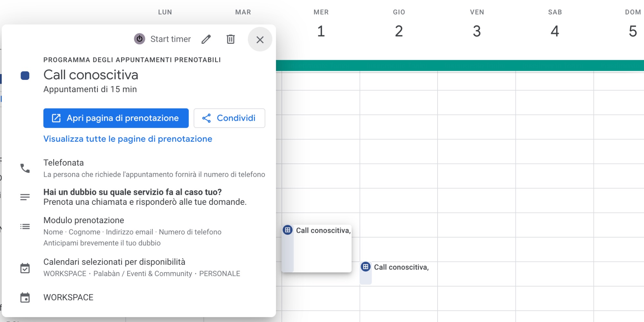
Task: Click the blue calendar color square
Action: click(25, 76)
